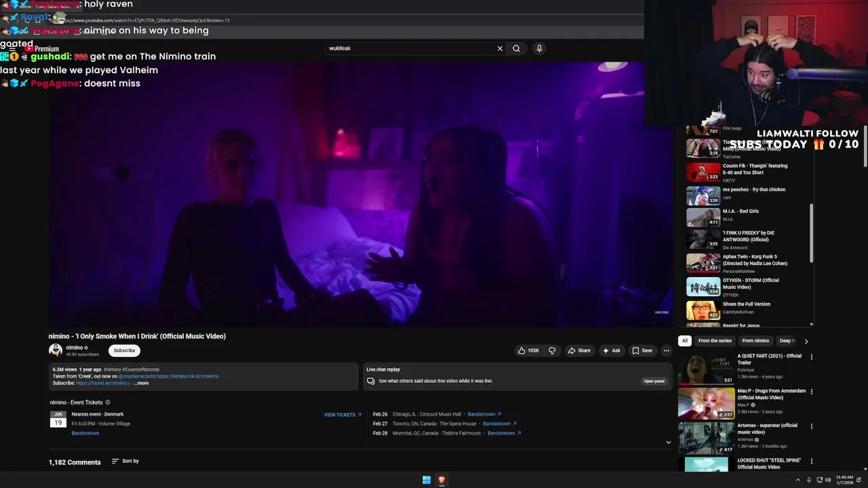
Task: Click the playlist panel scrollbar
Action: pos(811,234)
